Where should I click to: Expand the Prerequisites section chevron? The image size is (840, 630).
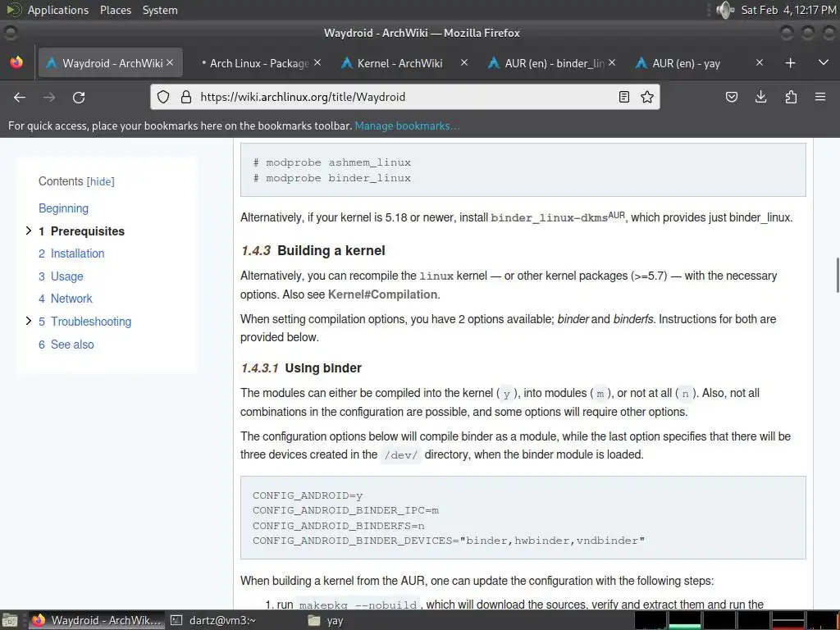pyautogui.click(x=29, y=231)
